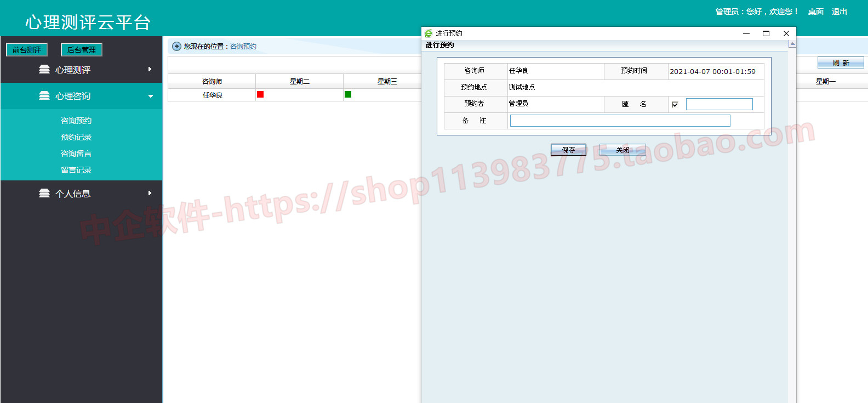Click the 星期一 column header

(826, 81)
